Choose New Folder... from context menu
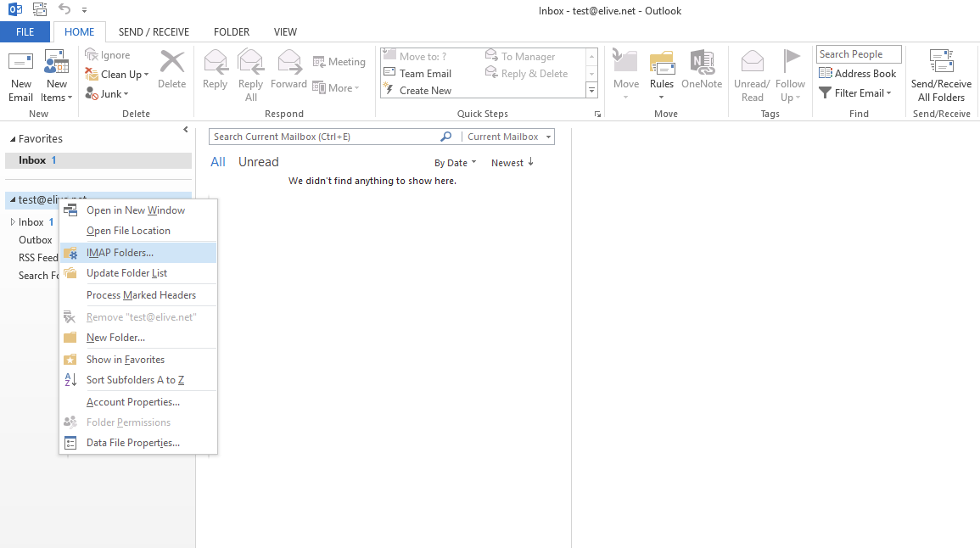Image resolution: width=980 pixels, height=548 pixels. [x=138, y=338]
